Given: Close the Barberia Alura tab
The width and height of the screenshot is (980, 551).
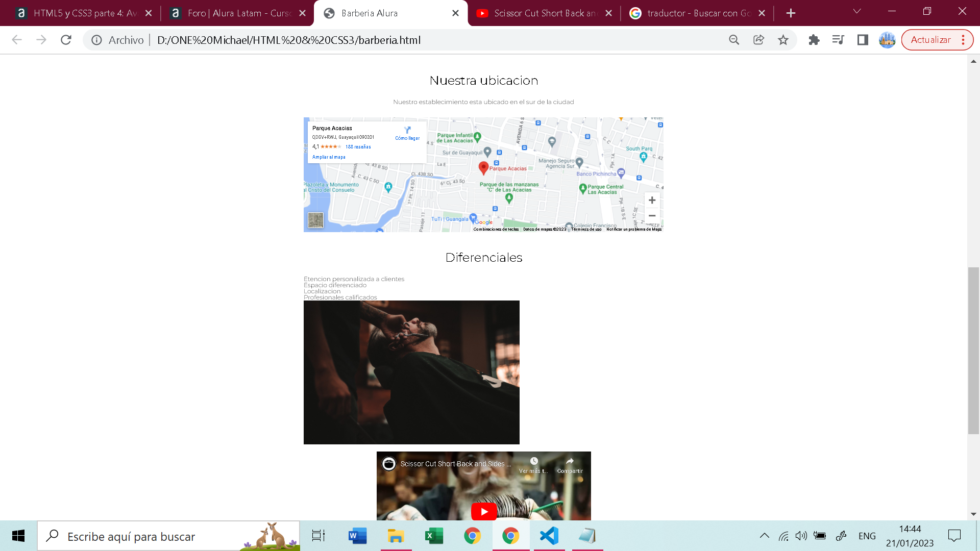Looking at the screenshot, I should 455,13.
